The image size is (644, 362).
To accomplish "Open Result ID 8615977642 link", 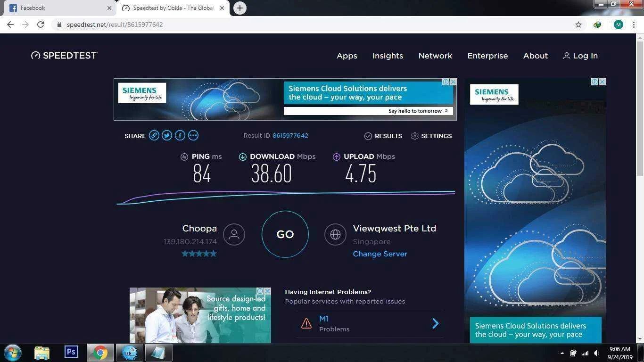I will (x=290, y=135).
